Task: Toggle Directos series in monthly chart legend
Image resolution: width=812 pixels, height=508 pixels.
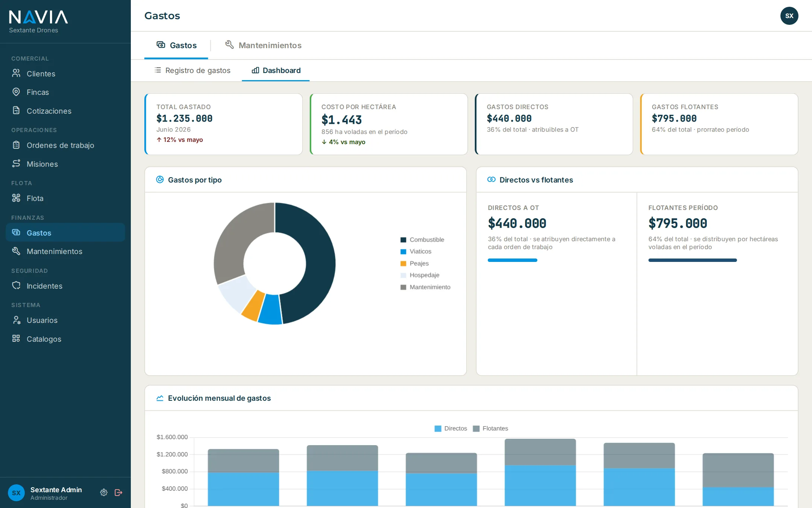Action: [x=451, y=428]
